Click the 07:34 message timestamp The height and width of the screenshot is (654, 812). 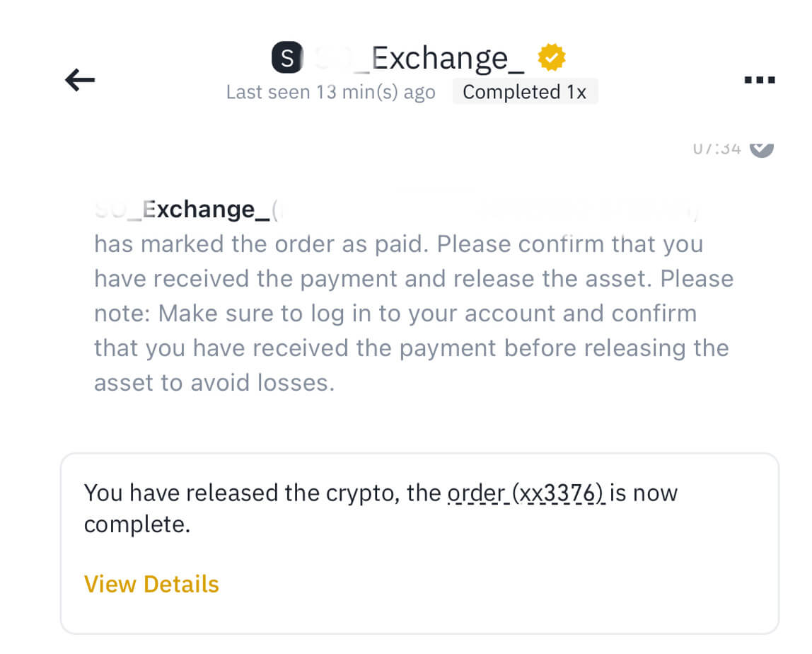[x=717, y=147]
